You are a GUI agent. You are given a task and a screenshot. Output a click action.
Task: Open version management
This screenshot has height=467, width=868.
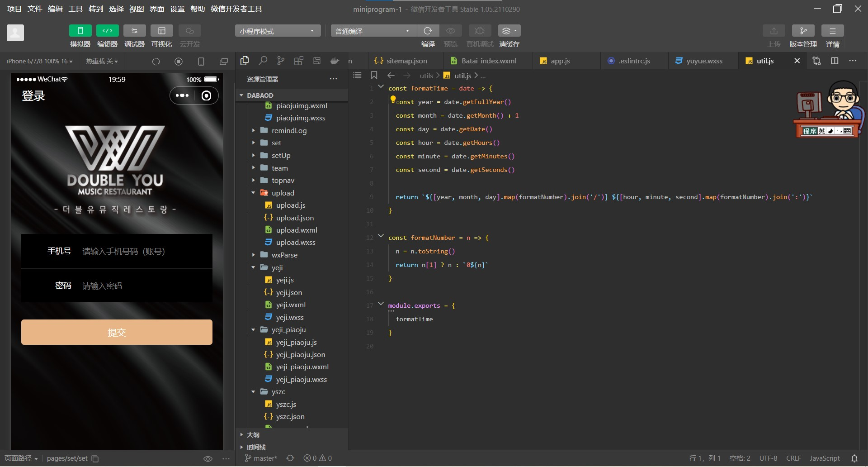[803, 31]
